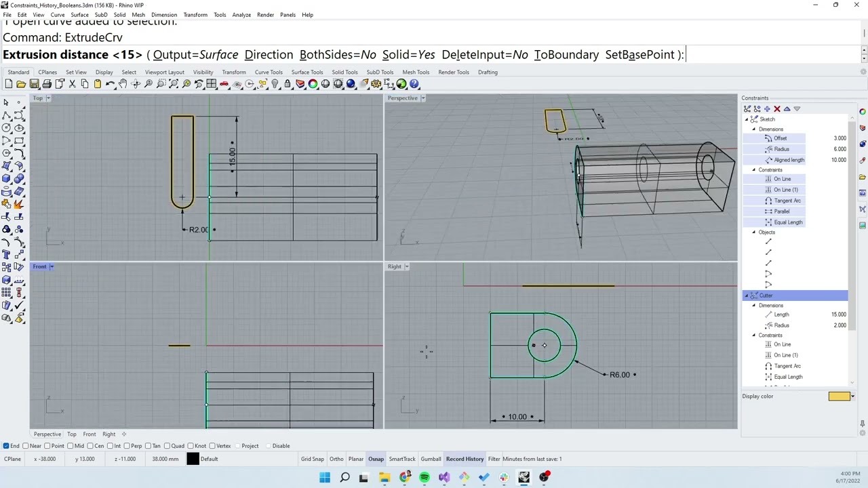Enable the Mid osnap checkbox
868x488 pixels.
[71, 446]
